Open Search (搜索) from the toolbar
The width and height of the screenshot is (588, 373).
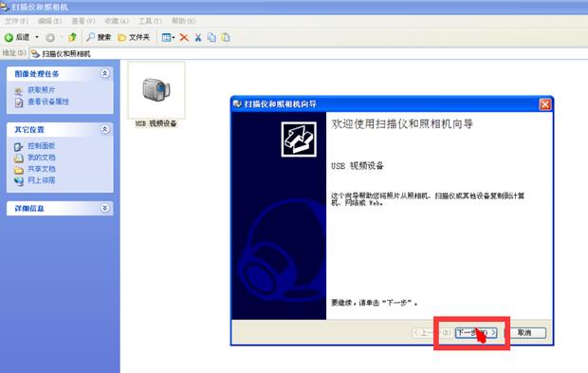pos(99,37)
